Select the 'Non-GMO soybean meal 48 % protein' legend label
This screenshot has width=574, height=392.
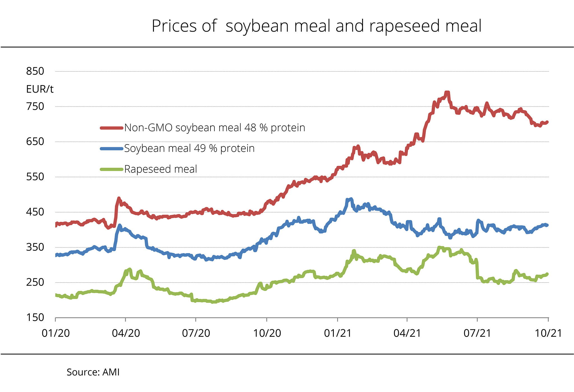(214, 128)
